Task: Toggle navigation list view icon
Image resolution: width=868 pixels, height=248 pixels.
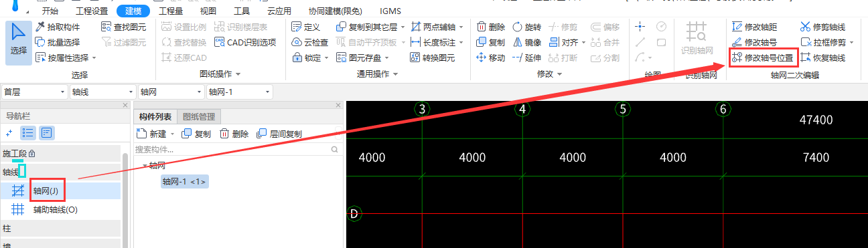Action: 28,133
